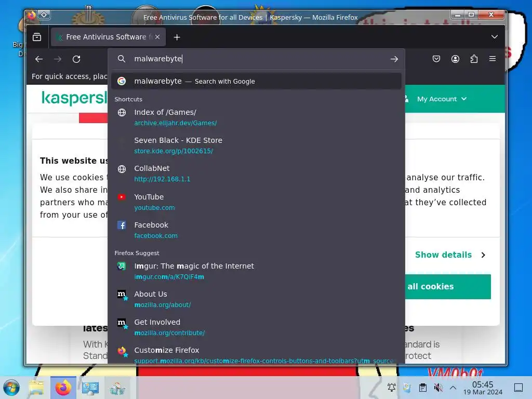Click Firefox icon in taskbar
This screenshot has width=532, height=399.
click(x=63, y=388)
